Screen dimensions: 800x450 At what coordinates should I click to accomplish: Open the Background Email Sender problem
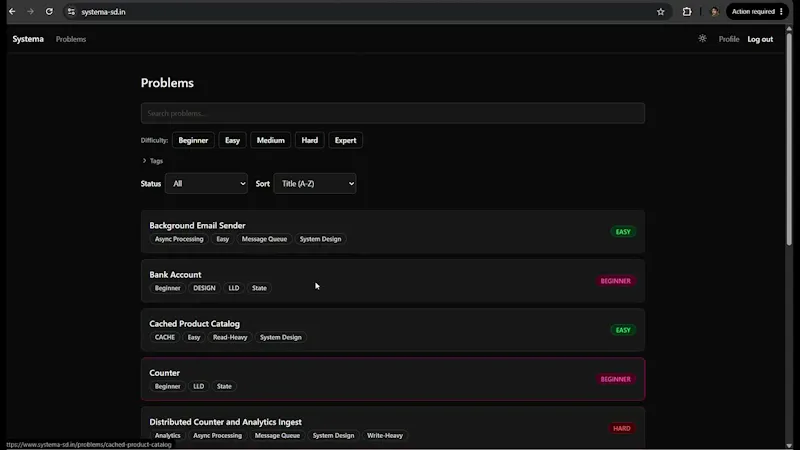coord(393,232)
